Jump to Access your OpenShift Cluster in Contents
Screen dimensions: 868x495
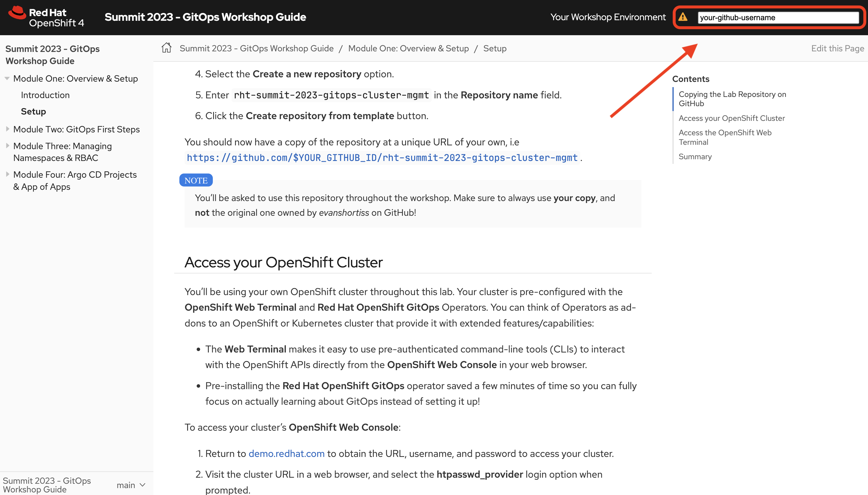(x=732, y=118)
